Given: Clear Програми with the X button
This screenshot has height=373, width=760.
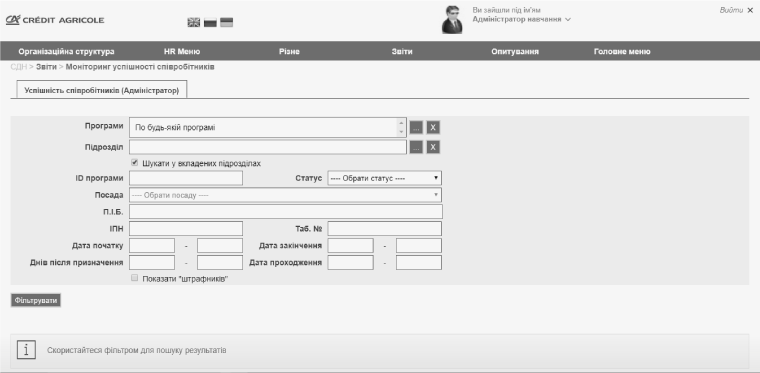Looking at the screenshot, I should pos(433,128).
